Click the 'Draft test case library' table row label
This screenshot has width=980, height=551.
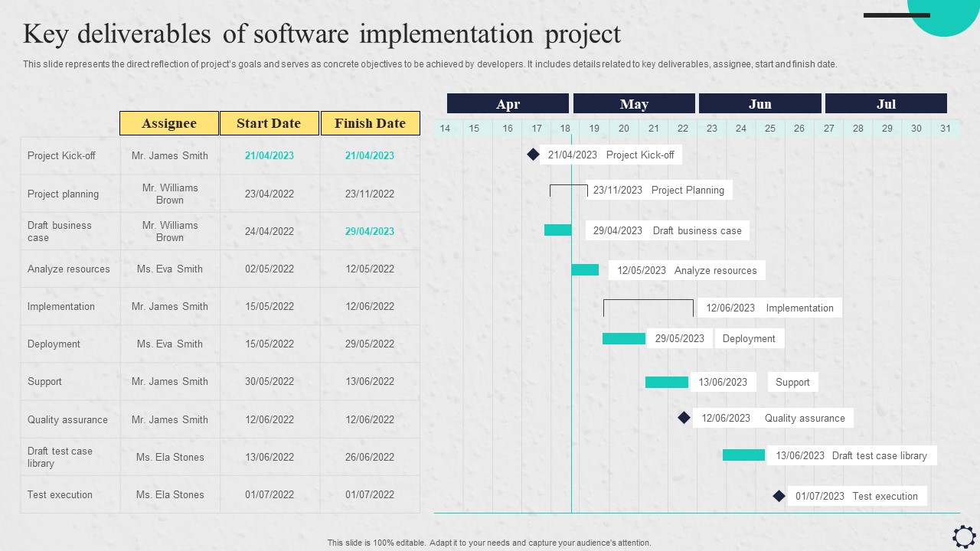click(x=60, y=457)
